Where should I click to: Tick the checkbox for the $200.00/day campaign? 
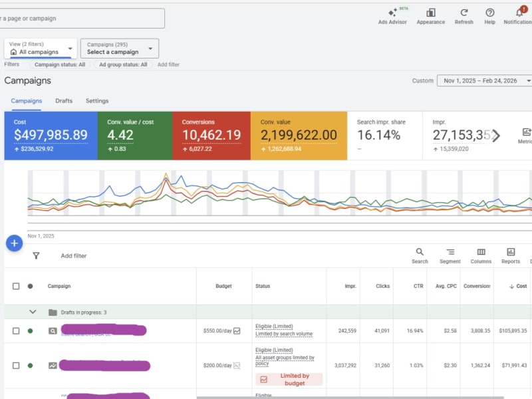[16, 365]
